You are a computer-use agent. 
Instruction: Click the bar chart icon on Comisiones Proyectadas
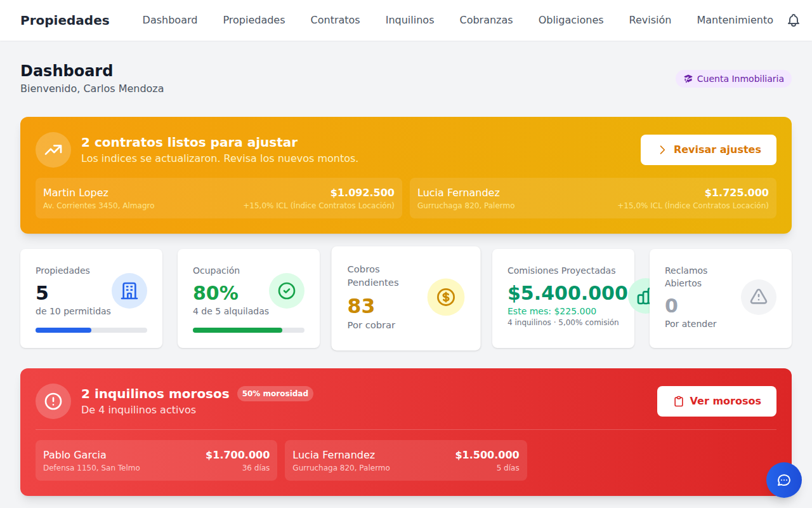click(x=643, y=297)
